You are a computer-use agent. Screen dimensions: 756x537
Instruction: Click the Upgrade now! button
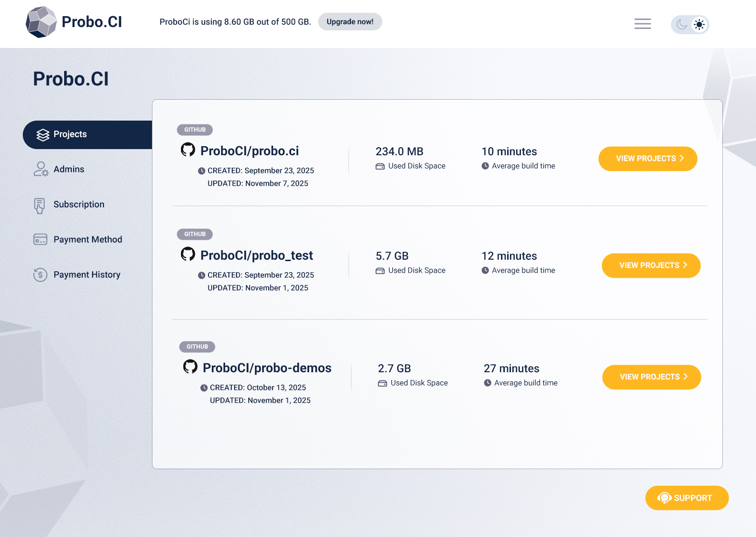(x=350, y=22)
